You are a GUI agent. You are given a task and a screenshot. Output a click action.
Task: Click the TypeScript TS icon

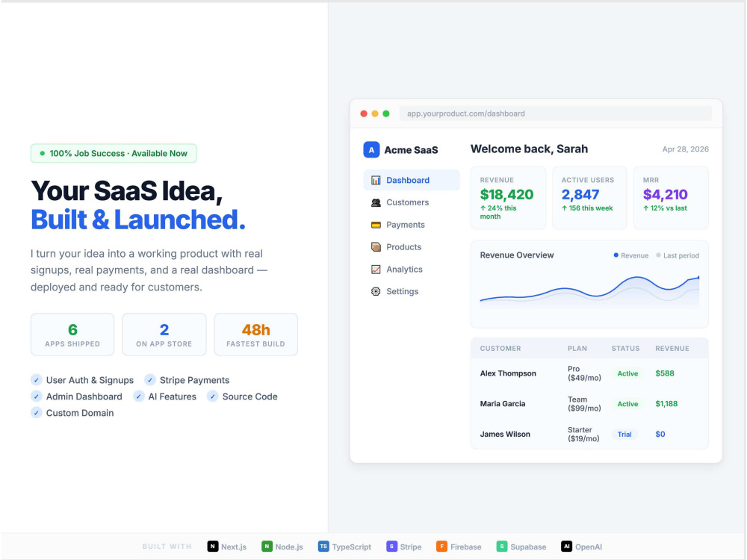click(323, 547)
